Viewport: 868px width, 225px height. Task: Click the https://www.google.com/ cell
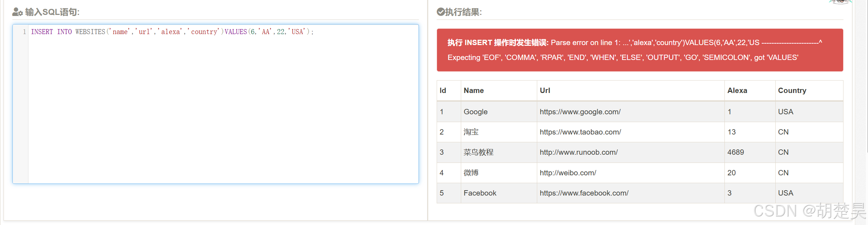631,112
